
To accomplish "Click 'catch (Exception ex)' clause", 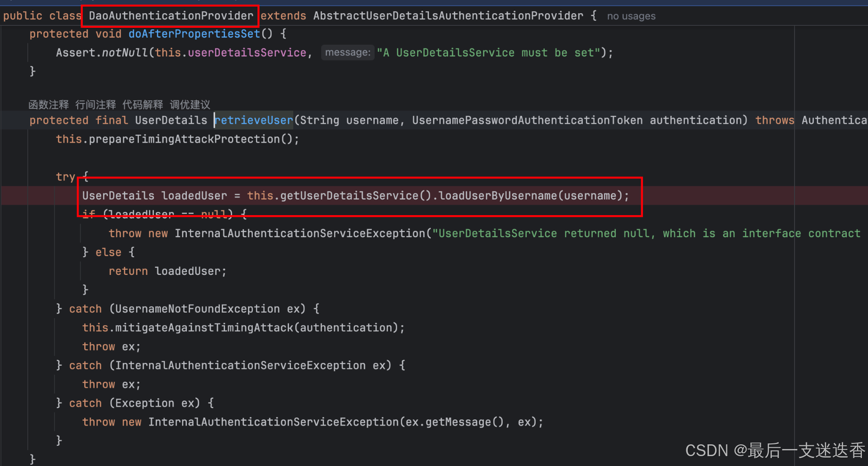I will tap(135, 403).
